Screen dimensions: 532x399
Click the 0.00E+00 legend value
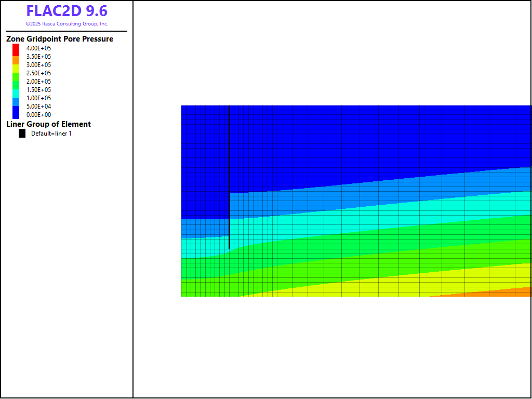pos(38,115)
